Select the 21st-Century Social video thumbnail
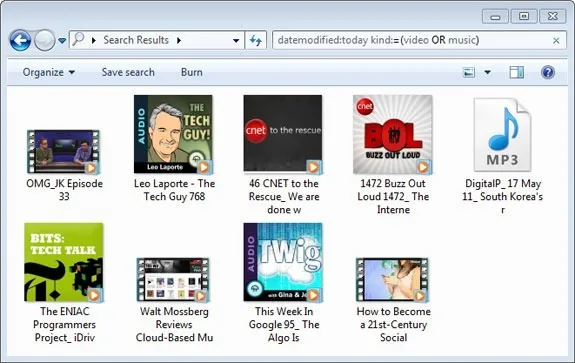575x363 pixels. (392, 280)
